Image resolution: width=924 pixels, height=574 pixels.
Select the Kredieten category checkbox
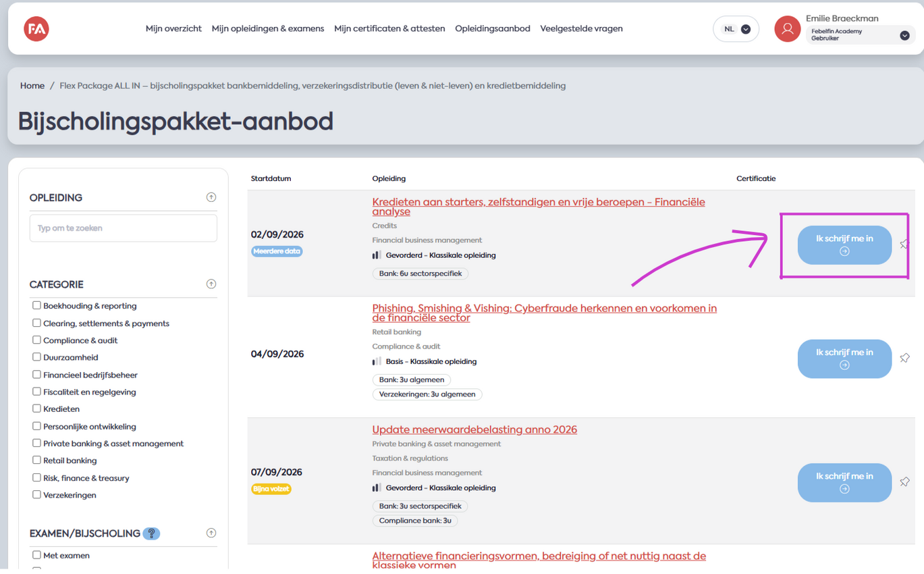(36, 408)
